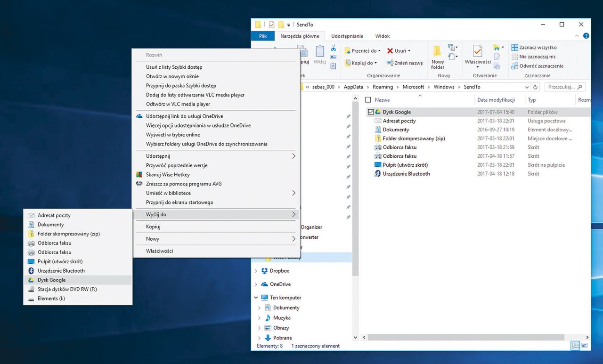Screen dimensions: 603x364
Task: Click the Zaznacz wszystko select-all icon
Action: (x=514, y=48)
